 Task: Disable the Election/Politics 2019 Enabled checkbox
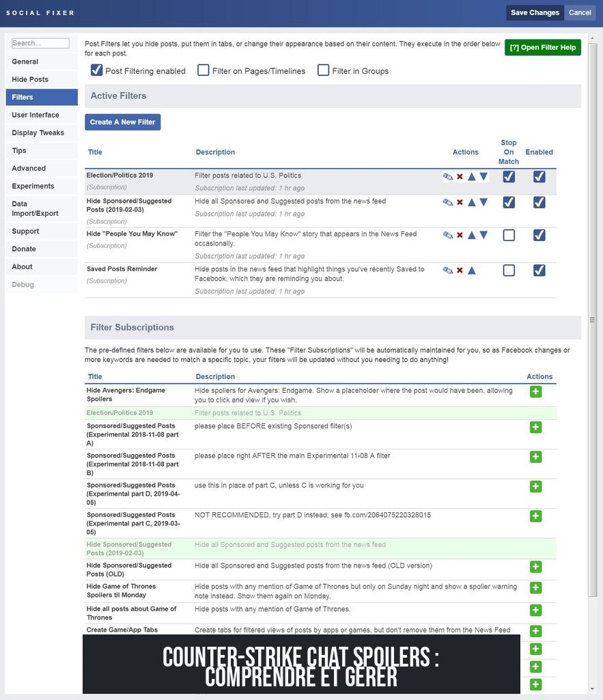(x=539, y=177)
